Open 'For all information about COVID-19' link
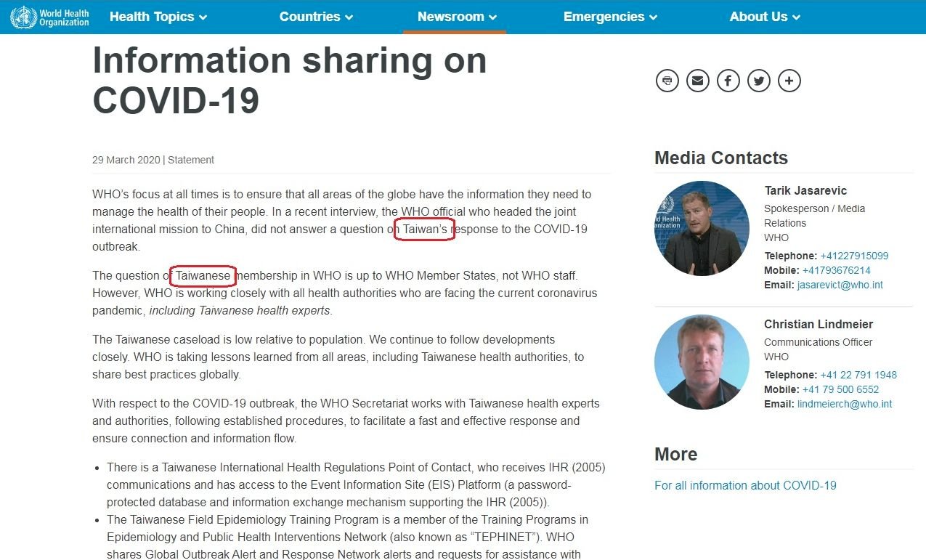Screen dimensions: 926x560 coord(745,485)
